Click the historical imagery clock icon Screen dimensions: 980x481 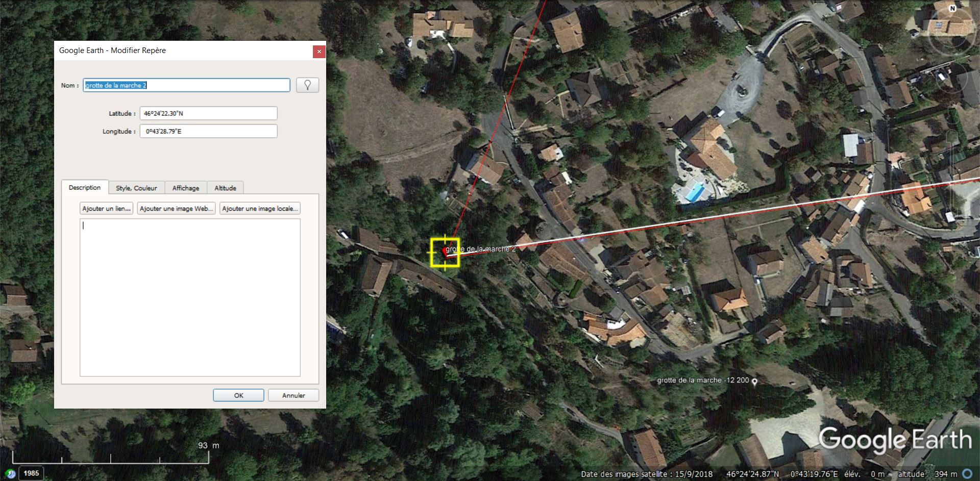[x=10, y=473]
